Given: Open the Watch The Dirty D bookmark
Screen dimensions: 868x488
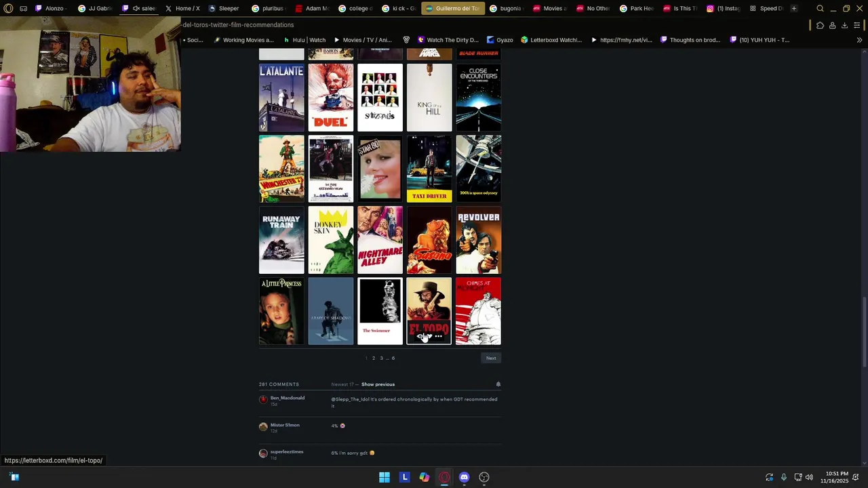Looking at the screenshot, I should [x=448, y=40].
